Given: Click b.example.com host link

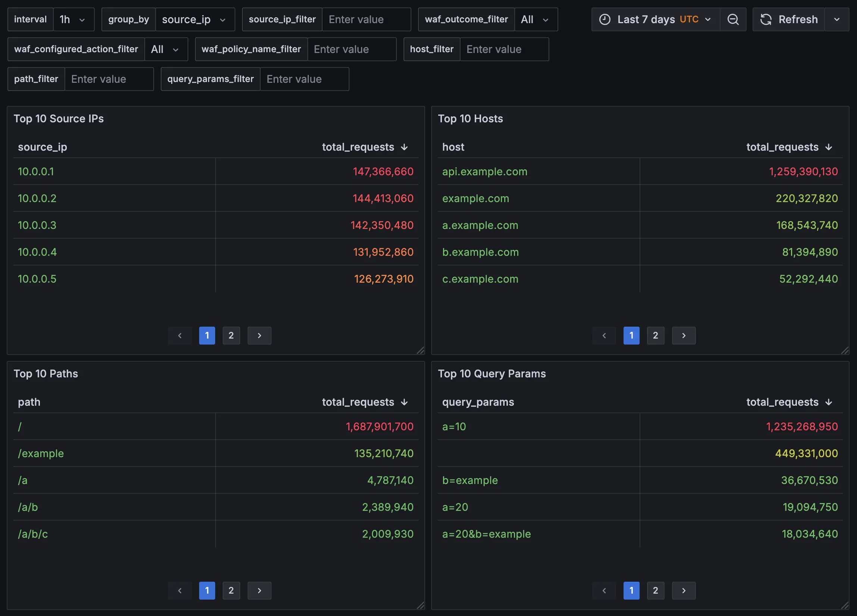Looking at the screenshot, I should [480, 252].
